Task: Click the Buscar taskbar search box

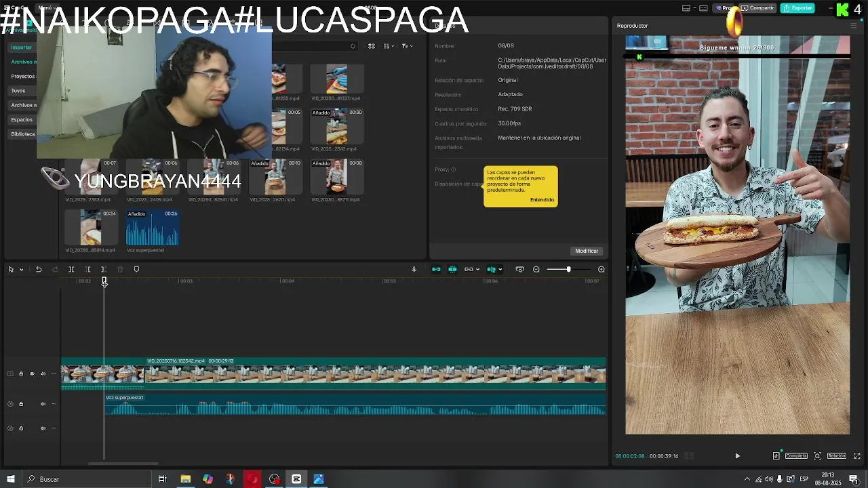Action: [x=86, y=479]
